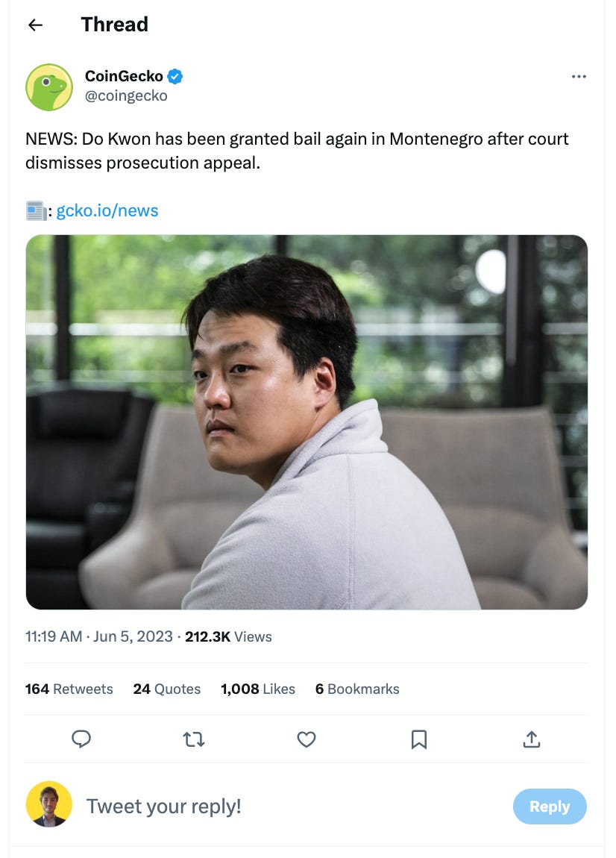
Task: View the 24 Quotes list
Action: [x=167, y=689]
